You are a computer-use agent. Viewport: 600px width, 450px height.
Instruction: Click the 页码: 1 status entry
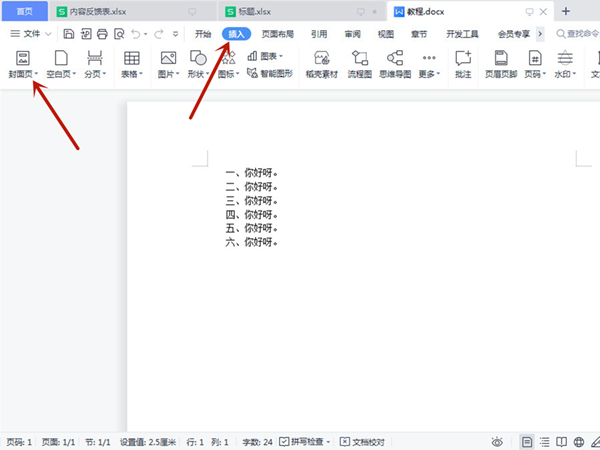coord(19,442)
